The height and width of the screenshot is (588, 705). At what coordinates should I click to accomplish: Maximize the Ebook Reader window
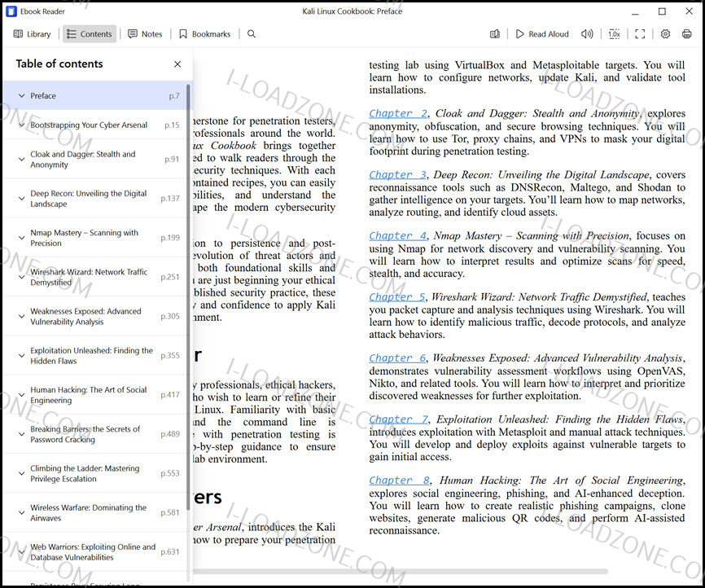(x=662, y=11)
